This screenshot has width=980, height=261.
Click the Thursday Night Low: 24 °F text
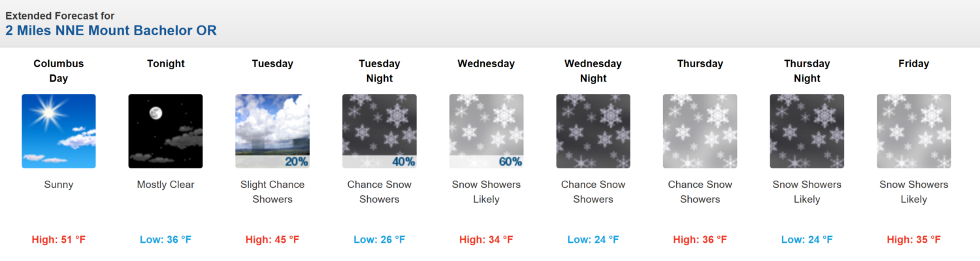807,240
